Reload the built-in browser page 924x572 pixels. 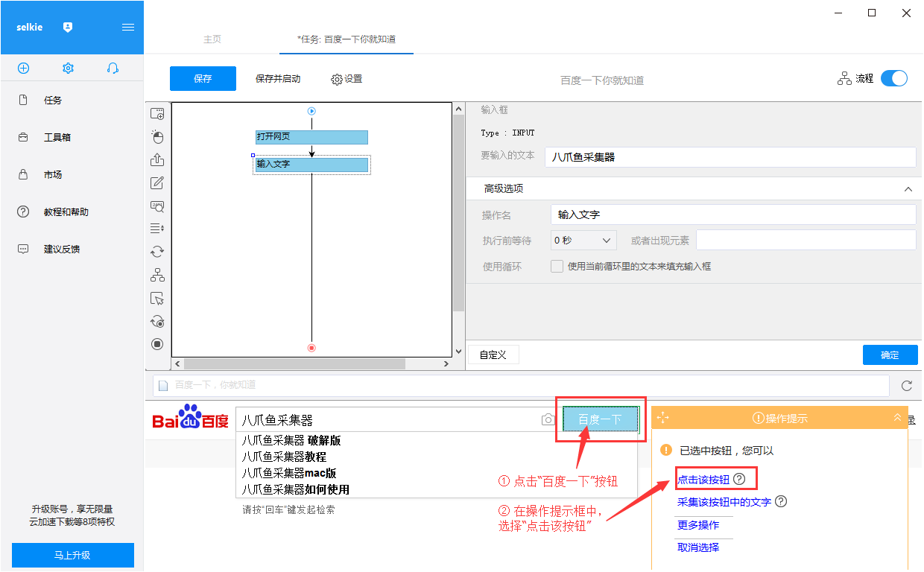pos(907,385)
